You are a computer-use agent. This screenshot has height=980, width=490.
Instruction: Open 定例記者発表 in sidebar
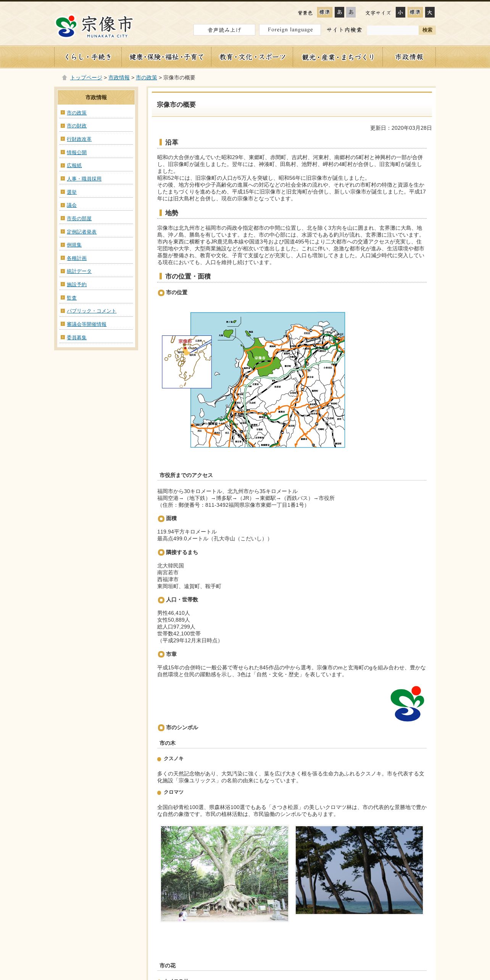point(82,232)
